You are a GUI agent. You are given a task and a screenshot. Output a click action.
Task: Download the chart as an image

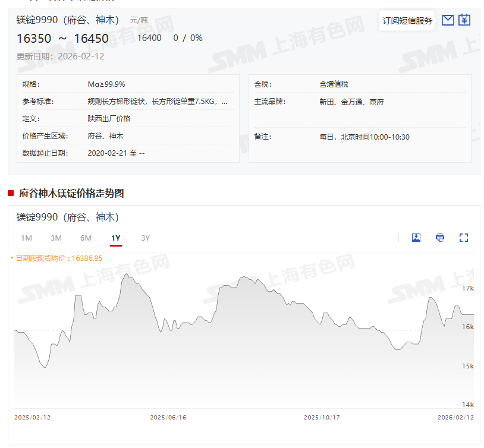(x=416, y=238)
